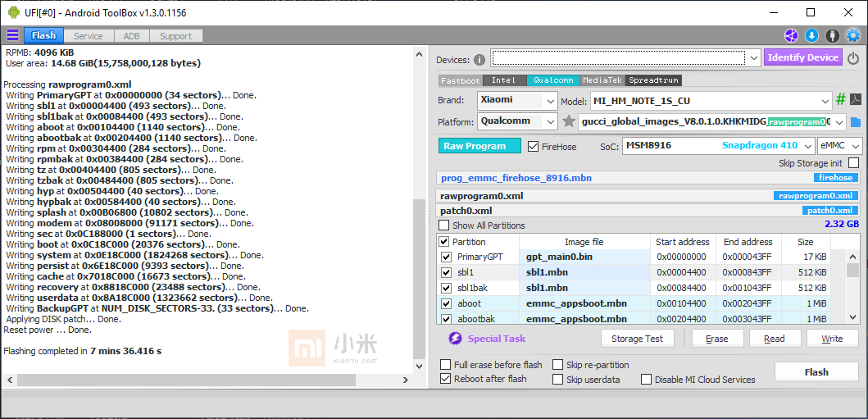The image size is (868, 419).
Task: Open settings gear icon
Action: (x=853, y=36)
